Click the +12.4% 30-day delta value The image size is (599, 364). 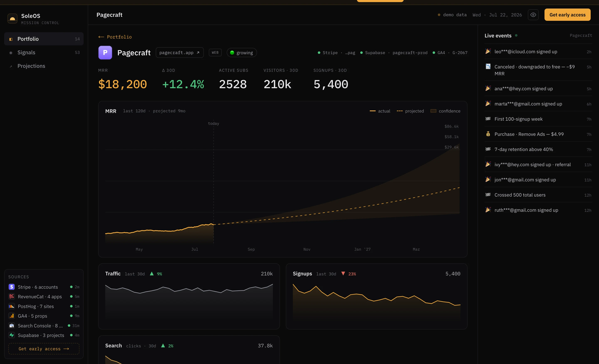[x=183, y=84]
